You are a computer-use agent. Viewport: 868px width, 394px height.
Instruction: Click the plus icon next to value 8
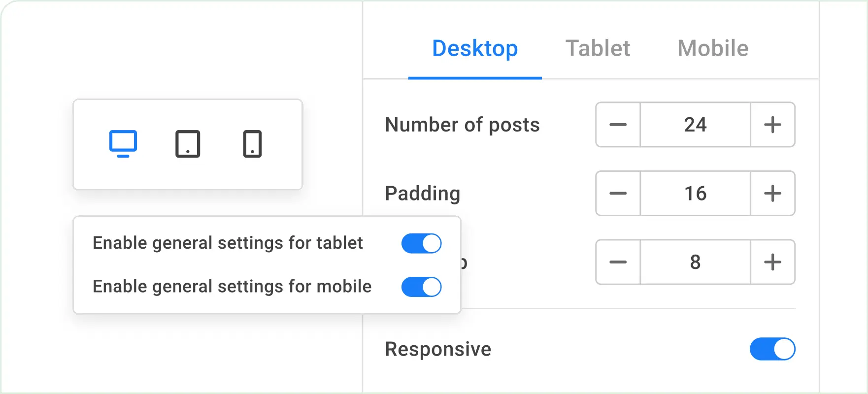tap(772, 262)
